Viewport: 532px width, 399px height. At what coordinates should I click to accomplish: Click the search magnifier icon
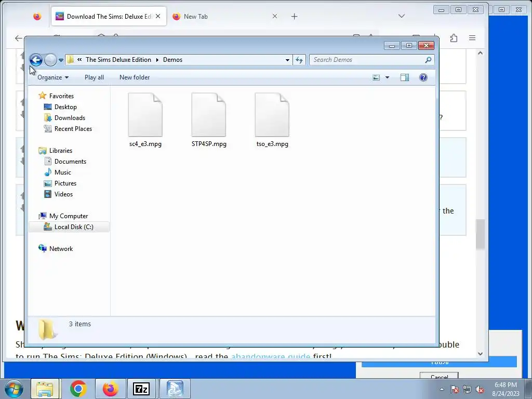coord(428,60)
